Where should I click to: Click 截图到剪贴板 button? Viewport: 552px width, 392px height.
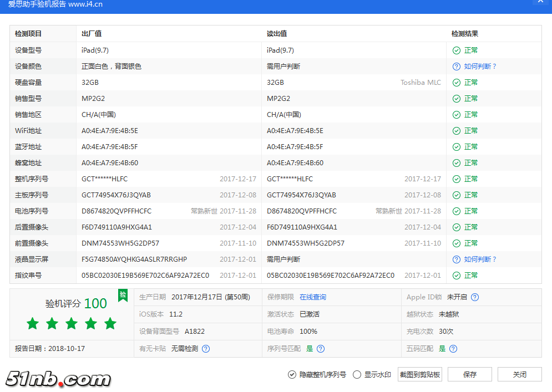pyautogui.click(x=420, y=375)
